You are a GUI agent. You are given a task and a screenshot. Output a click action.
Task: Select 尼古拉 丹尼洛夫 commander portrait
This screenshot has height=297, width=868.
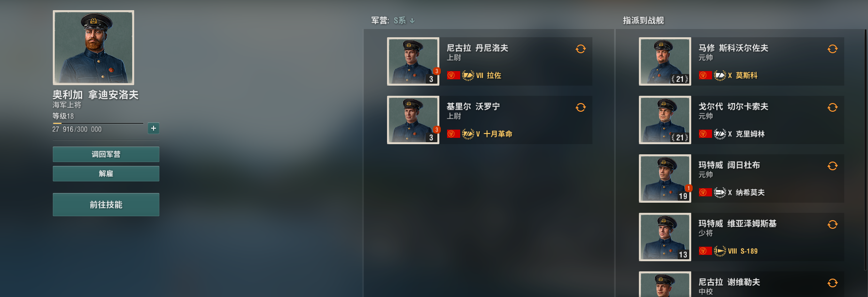[x=413, y=61]
